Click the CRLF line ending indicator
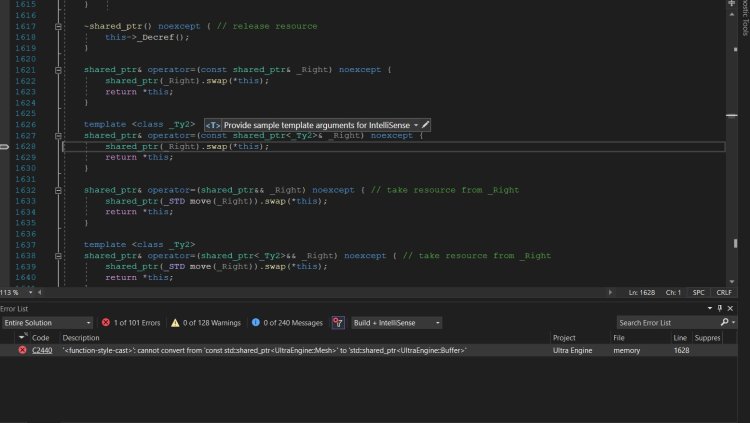Screen dimensions: 750x423 [x=723, y=292]
